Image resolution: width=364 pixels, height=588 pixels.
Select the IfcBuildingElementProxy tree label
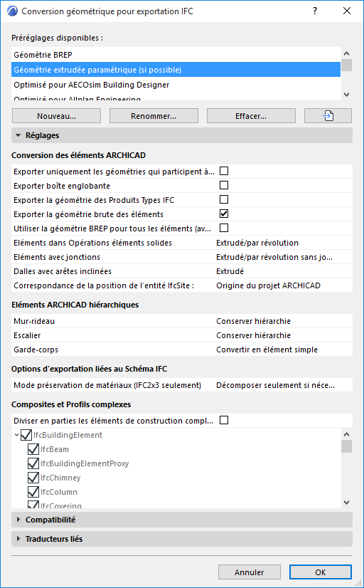coord(85,463)
